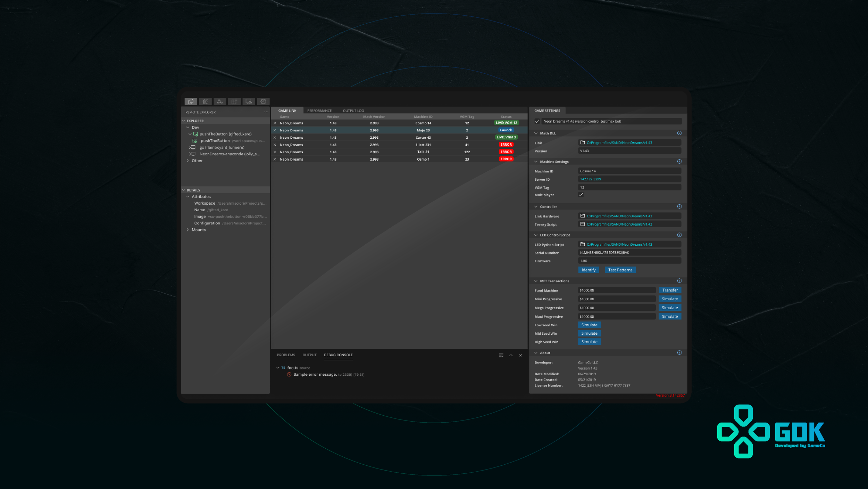
Task: Open the PROBLEMS panel tab
Action: coord(286,355)
